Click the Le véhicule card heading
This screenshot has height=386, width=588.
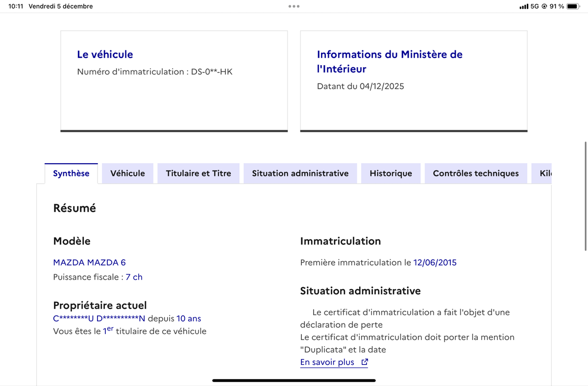coord(105,54)
